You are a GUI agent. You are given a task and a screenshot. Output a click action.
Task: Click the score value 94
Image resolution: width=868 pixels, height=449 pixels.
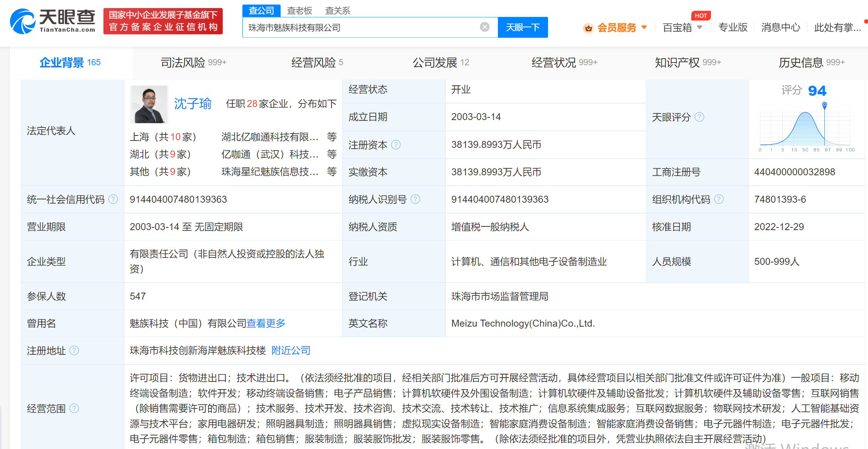coord(817,91)
